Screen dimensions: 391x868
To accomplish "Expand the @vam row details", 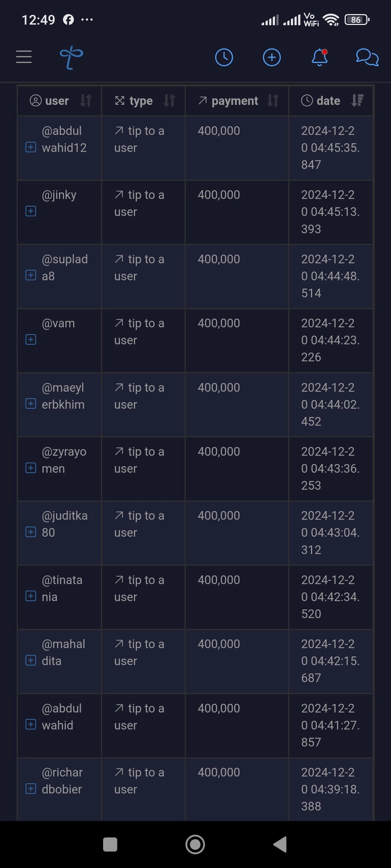I will [x=31, y=340].
